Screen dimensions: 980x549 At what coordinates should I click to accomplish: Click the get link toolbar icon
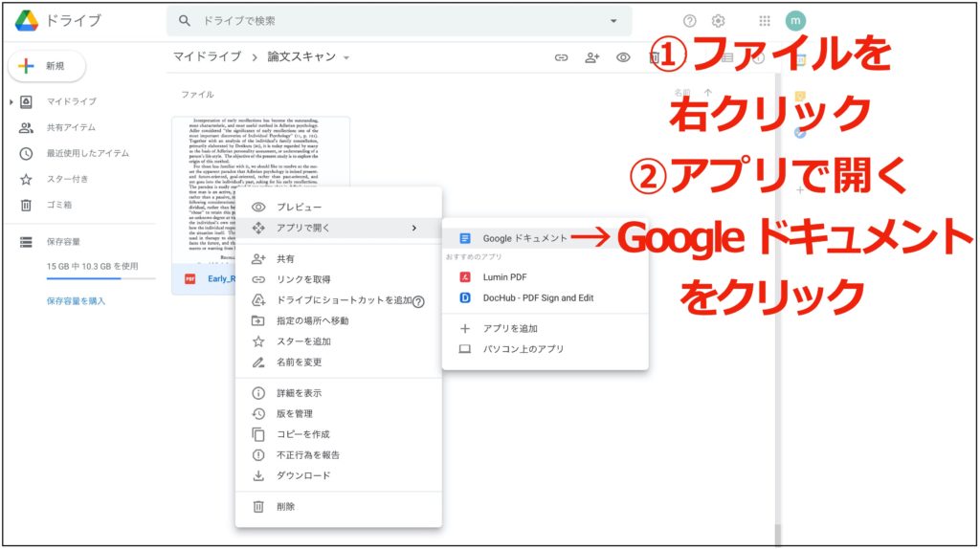point(561,57)
